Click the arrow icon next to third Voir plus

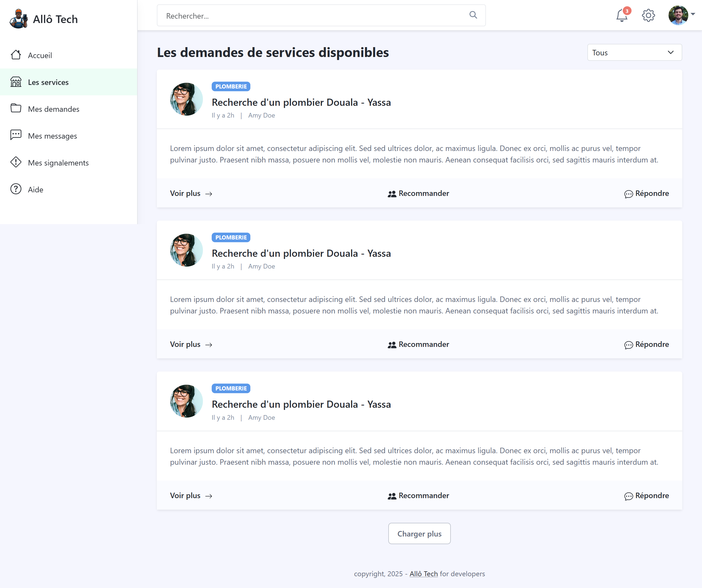click(x=209, y=496)
